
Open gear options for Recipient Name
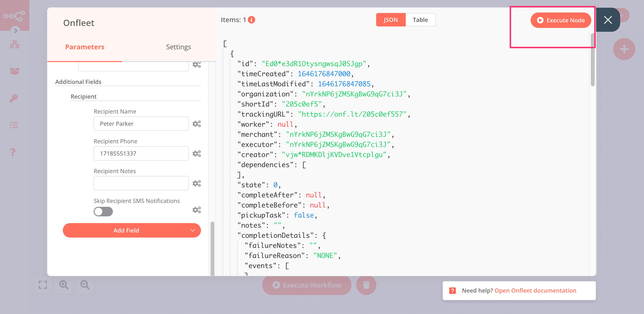pyautogui.click(x=197, y=124)
